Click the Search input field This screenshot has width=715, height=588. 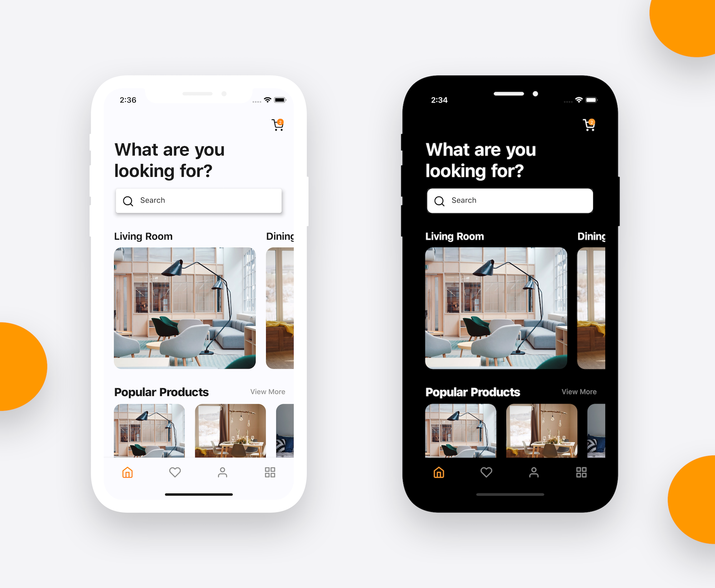(x=200, y=200)
